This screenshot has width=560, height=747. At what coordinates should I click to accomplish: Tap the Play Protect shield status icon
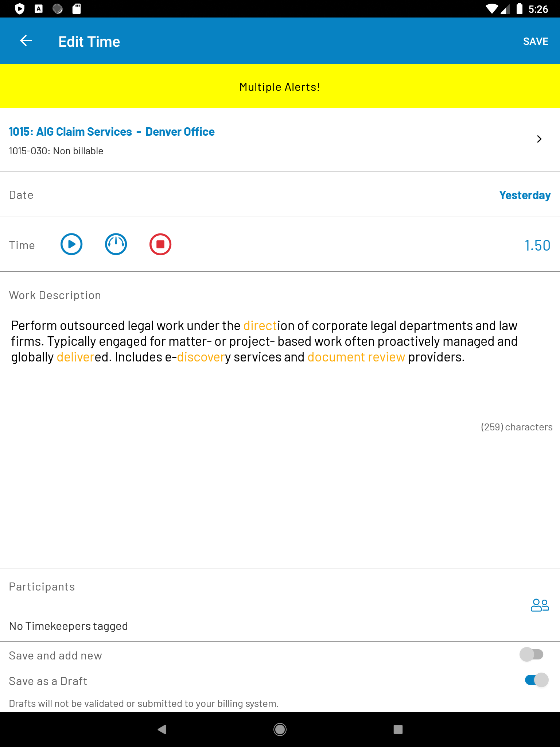[x=20, y=9]
